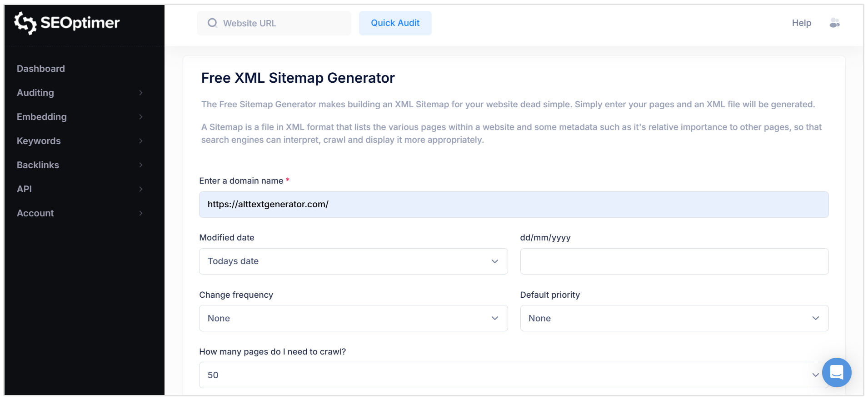Viewport: 868px width, 400px height.
Task: Open the Help link
Action: (801, 23)
